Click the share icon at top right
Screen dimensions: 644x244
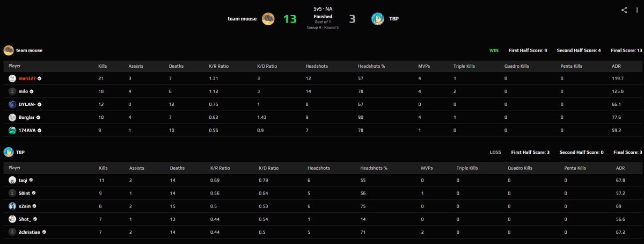click(624, 10)
